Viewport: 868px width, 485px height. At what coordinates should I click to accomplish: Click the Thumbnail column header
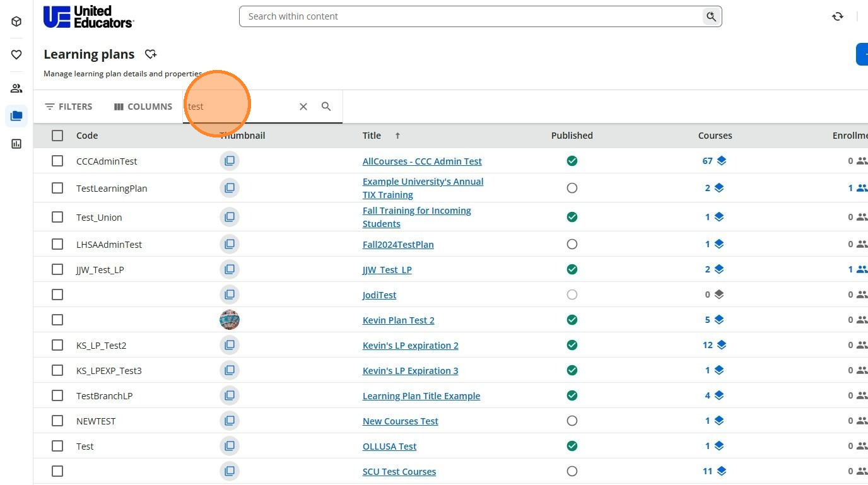tap(242, 136)
